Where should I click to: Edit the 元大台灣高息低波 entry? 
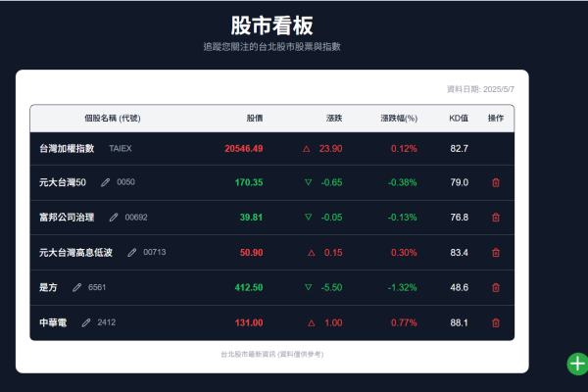tap(132, 253)
